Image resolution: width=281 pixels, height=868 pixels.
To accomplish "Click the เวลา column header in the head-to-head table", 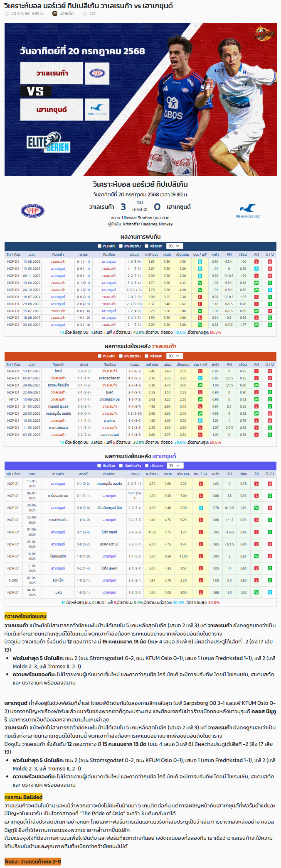I will [x=32, y=254].
